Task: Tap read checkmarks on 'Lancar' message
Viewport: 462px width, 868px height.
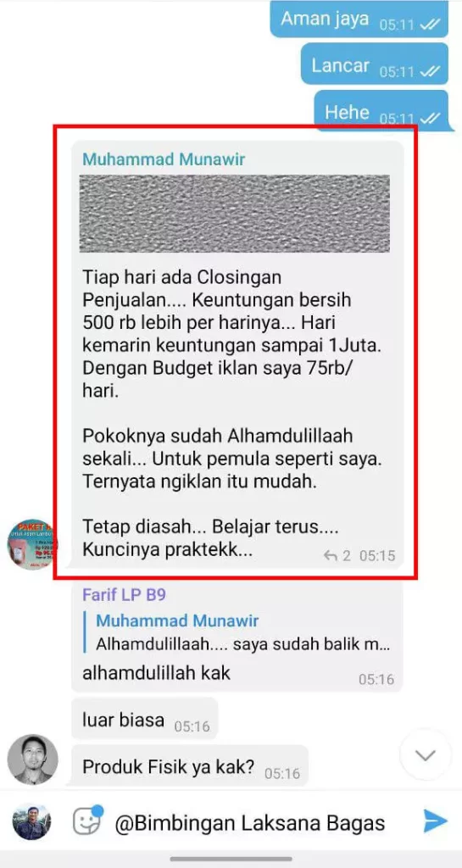Action: (429, 71)
